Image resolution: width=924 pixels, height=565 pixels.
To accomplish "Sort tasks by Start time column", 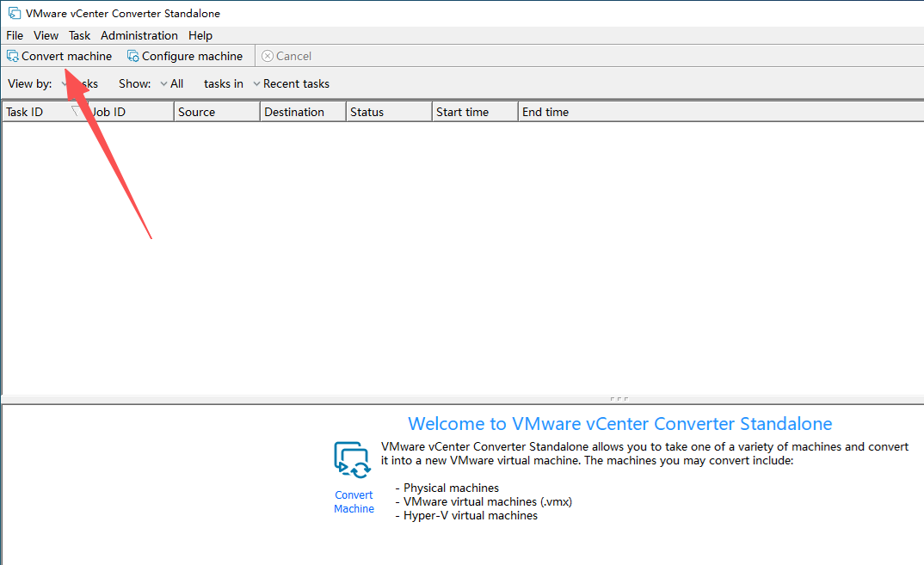I will tap(462, 112).
